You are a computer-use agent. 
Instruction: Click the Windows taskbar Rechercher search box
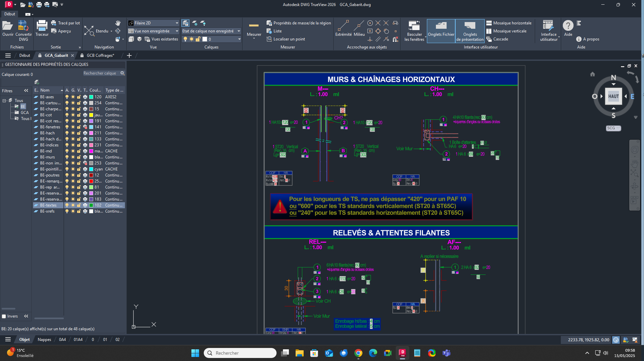point(240,353)
